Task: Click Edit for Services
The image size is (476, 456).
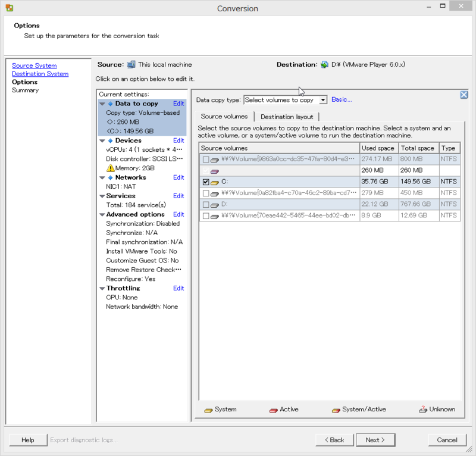Action: pos(178,196)
